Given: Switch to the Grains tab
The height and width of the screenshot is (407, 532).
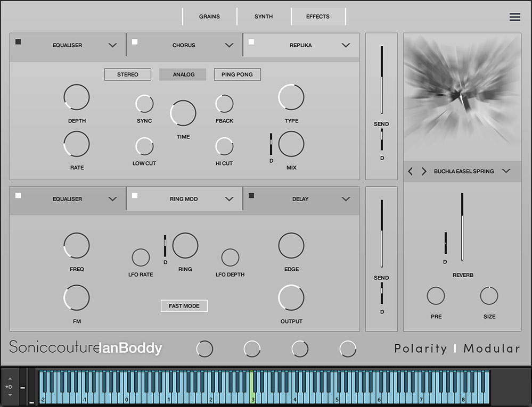Looking at the screenshot, I should tap(209, 16).
